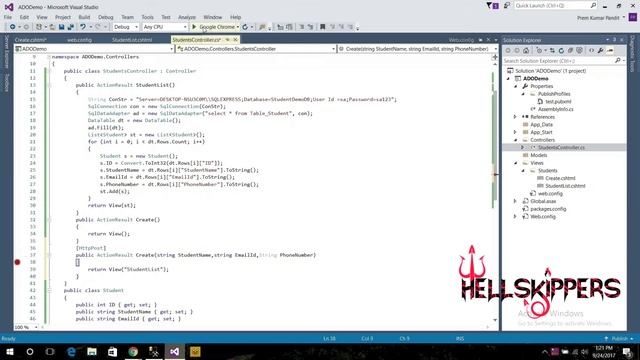The image size is (640, 360).
Task: Select test.pubxml in Solution Explorer
Action: pyautogui.click(x=558, y=102)
